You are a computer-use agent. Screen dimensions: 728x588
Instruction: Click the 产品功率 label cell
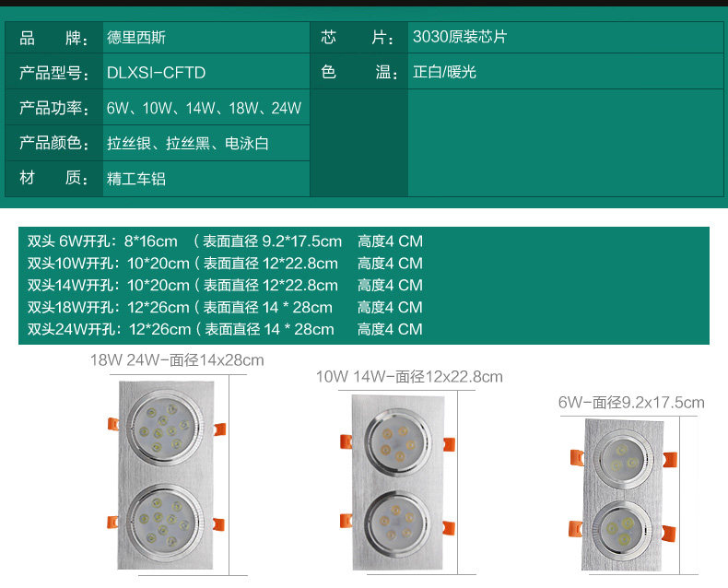click(x=53, y=107)
